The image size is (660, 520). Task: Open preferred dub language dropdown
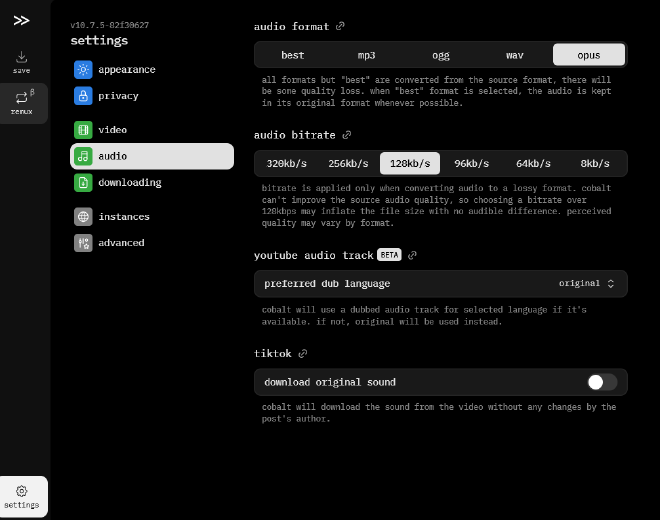(x=440, y=284)
